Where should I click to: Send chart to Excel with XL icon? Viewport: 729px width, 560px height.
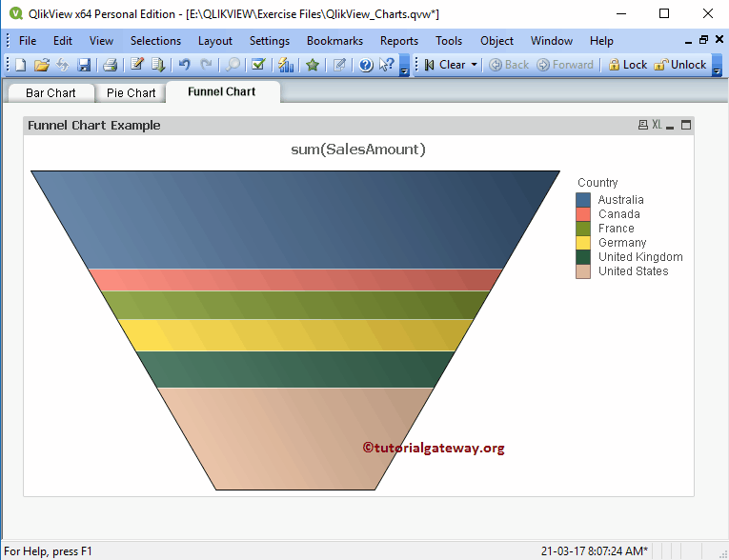coord(657,125)
